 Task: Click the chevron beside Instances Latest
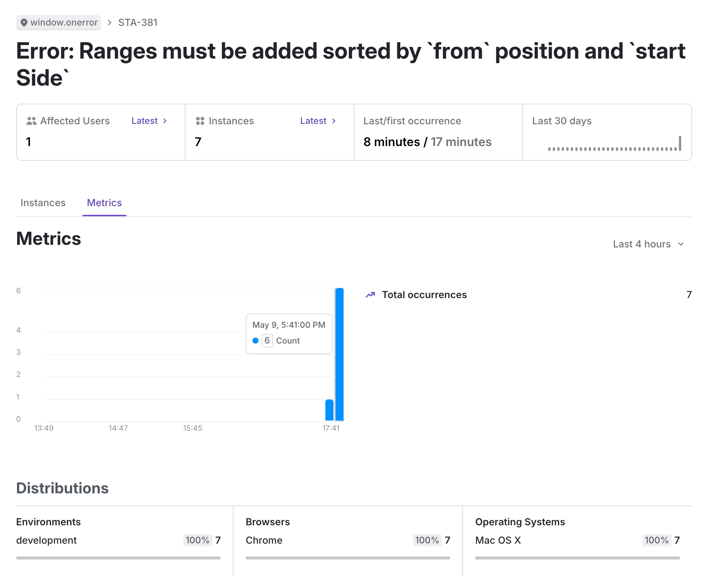click(x=334, y=121)
